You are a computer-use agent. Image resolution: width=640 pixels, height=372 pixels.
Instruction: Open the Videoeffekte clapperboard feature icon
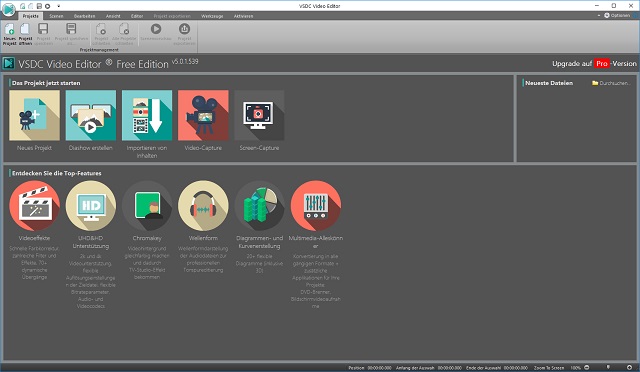tap(34, 206)
